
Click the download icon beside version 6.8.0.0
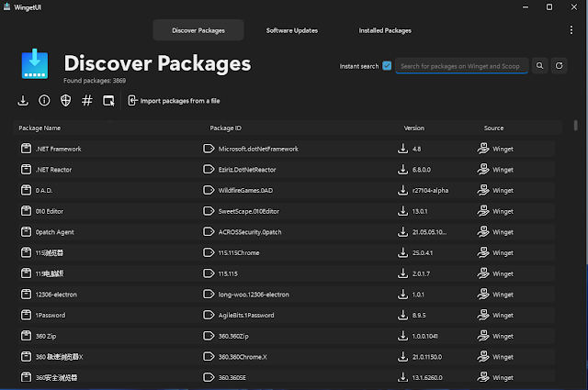pyautogui.click(x=402, y=170)
